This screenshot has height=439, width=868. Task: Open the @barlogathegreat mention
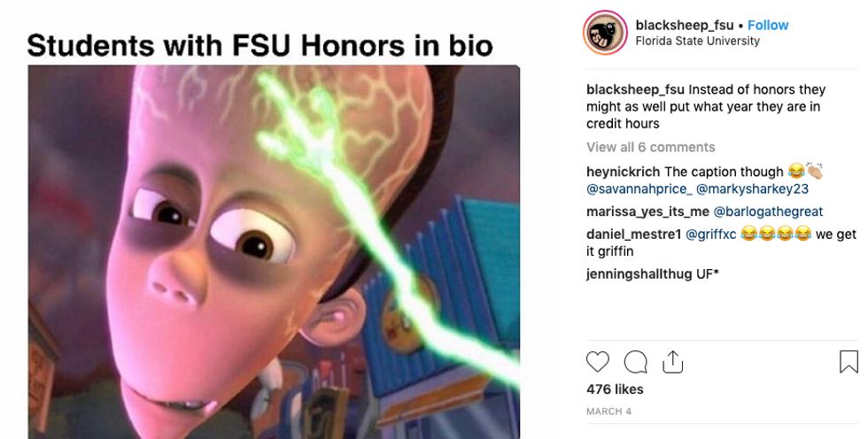(768, 212)
